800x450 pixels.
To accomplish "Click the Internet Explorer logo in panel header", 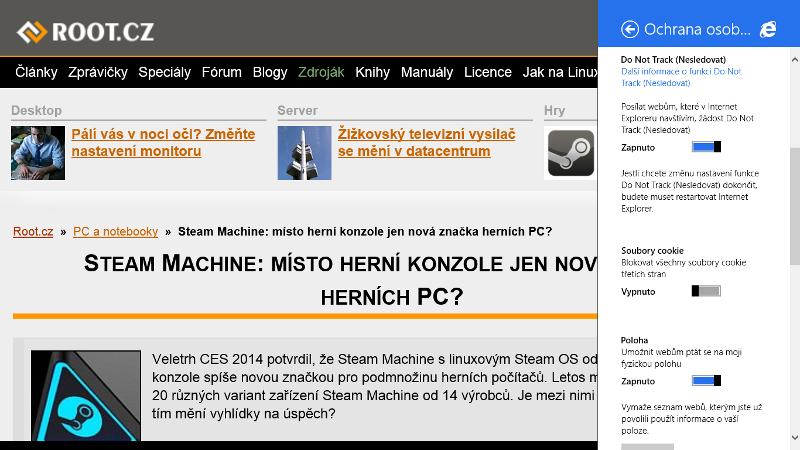I will coord(768,29).
